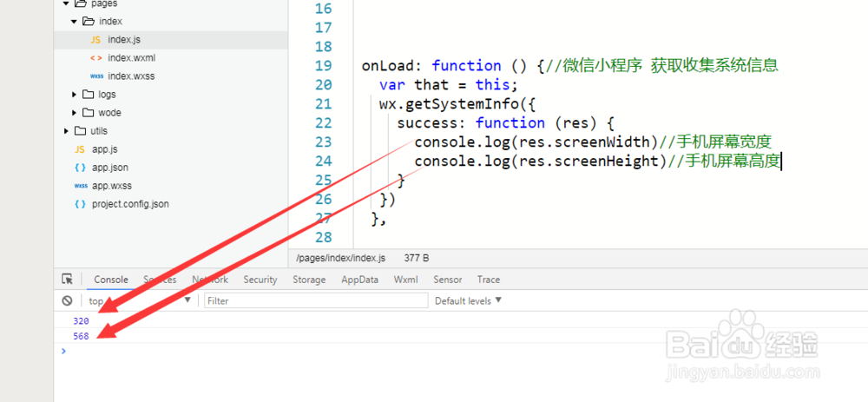Expand the wode folder
Viewport: 868px width, 402px height.
(74, 113)
